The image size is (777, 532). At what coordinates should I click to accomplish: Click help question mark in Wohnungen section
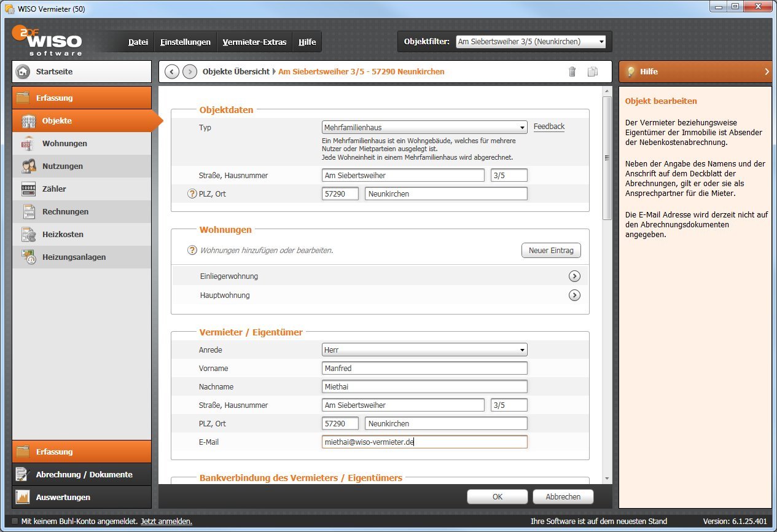[192, 250]
